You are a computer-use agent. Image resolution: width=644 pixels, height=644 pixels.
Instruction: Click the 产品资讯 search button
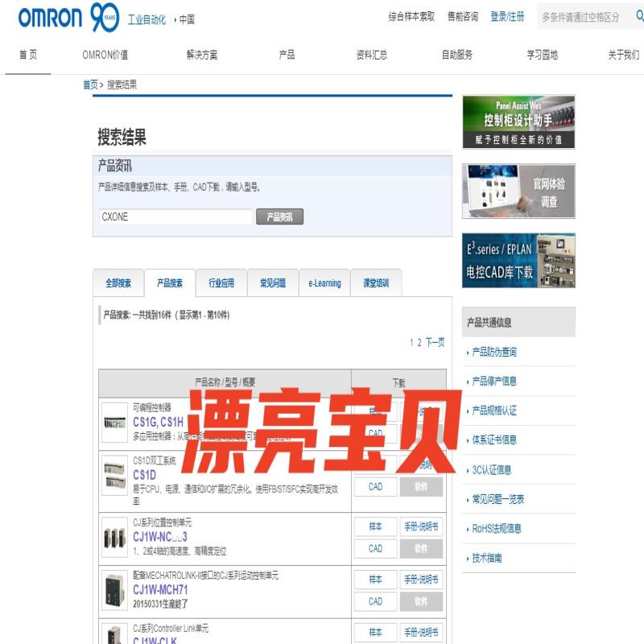point(281,216)
